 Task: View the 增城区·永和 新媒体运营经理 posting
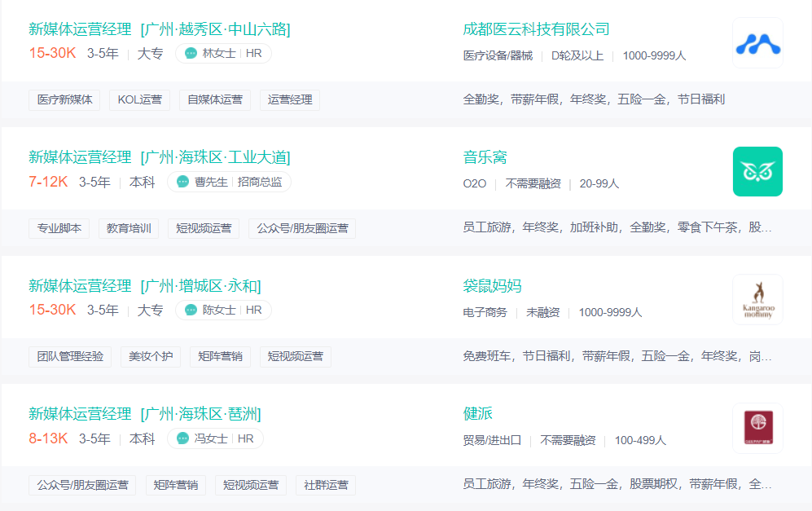point(145,286)
